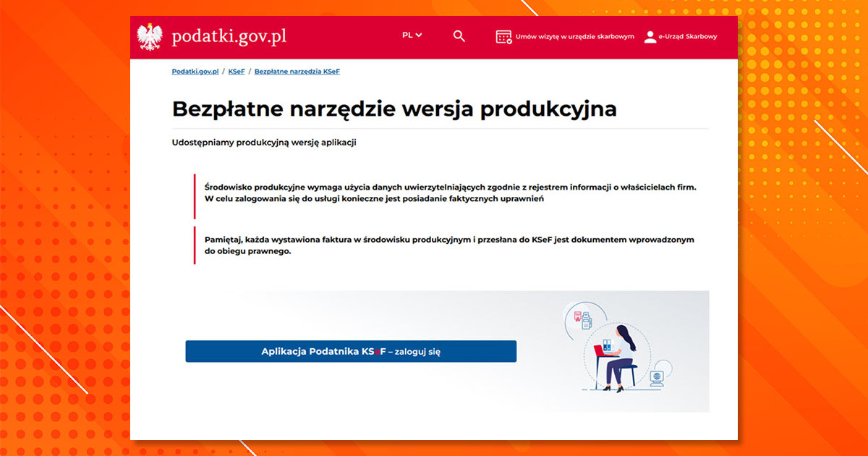Screen dimensions: 868x456
Task: Click the white eagle emblem logo
Action: (x=150, y=37)
